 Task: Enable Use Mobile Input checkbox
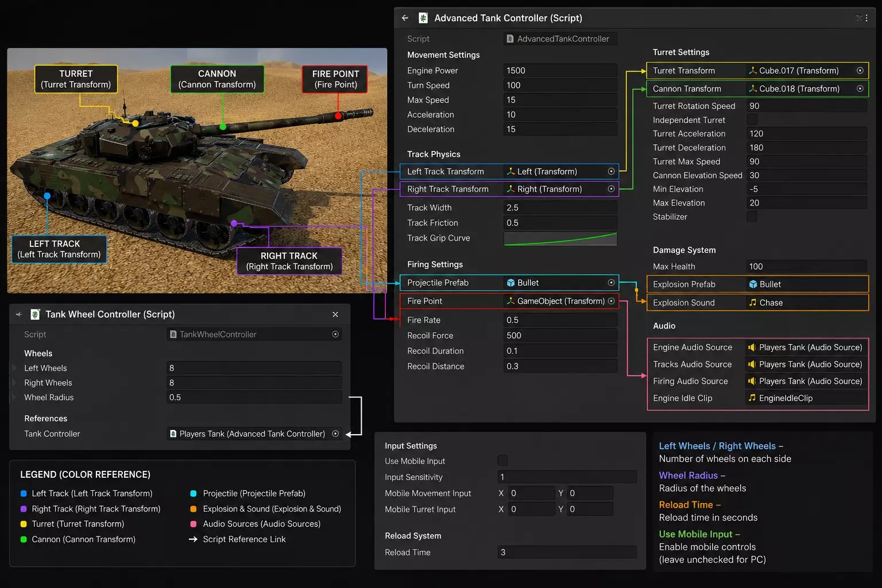click(x=502, y=461)
